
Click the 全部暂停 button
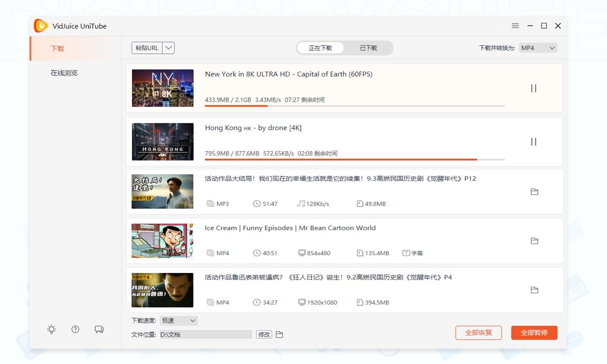(x=534, y=332)
